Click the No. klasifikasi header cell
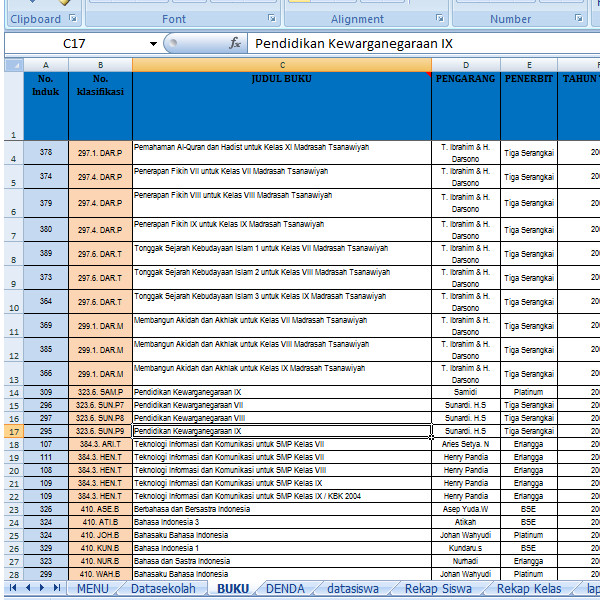 (x=101, y=106)
